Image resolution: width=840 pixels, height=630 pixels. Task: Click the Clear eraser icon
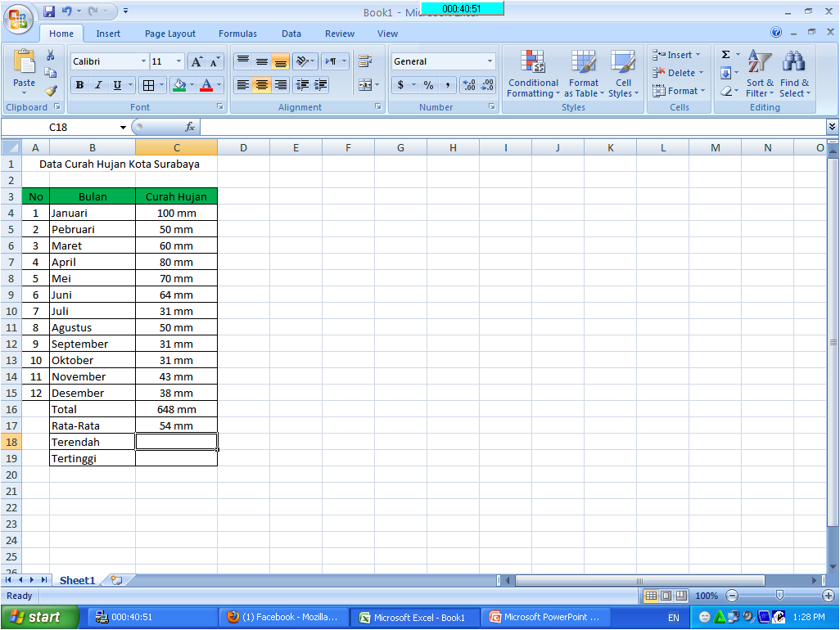726,91
